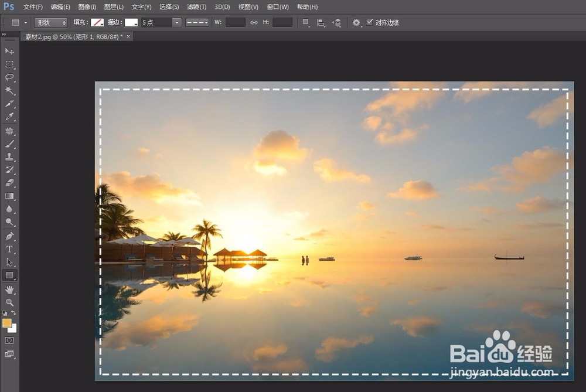The height and width of the screenshot is (392, 586).
Task: Select the Crop tool
Action: pos(9,104)
